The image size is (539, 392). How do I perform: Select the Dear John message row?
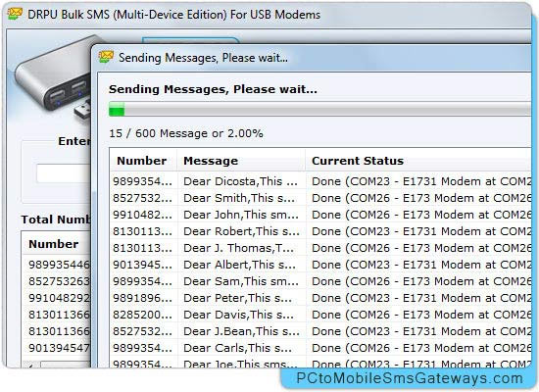(320, 215)
